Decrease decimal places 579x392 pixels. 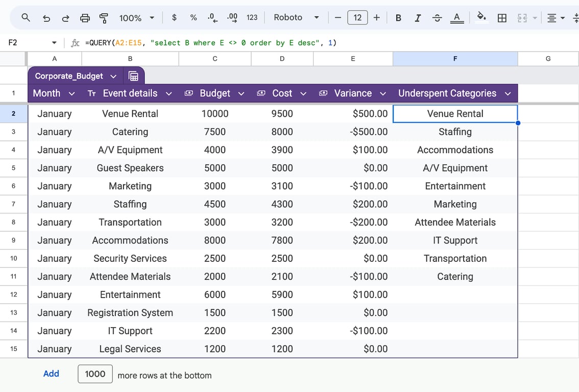coord(213,17)
